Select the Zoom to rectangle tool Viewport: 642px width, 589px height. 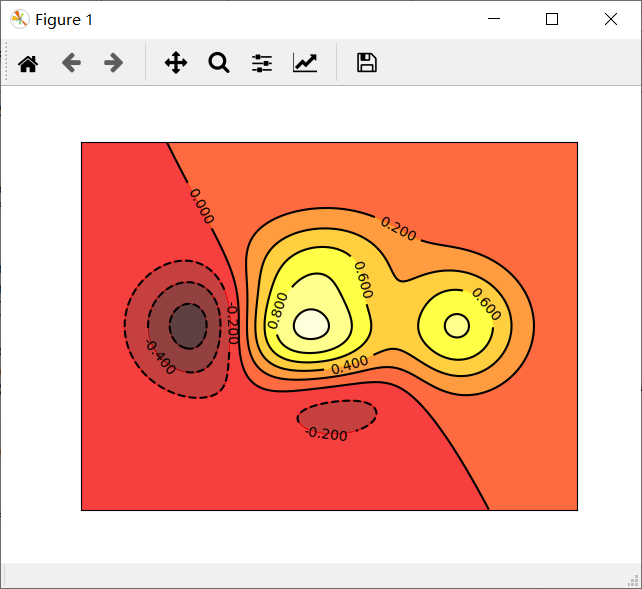pos(219,63)
